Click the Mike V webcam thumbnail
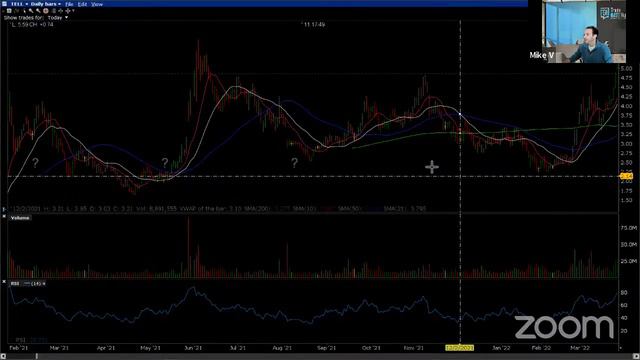The height and width of the screenshot is (360, 640). point(584,32)
